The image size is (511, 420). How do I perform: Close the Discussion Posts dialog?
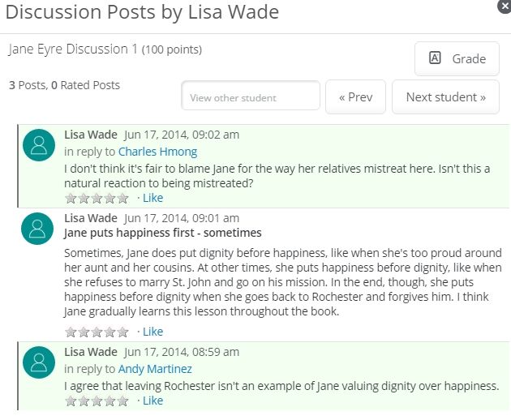505,6
